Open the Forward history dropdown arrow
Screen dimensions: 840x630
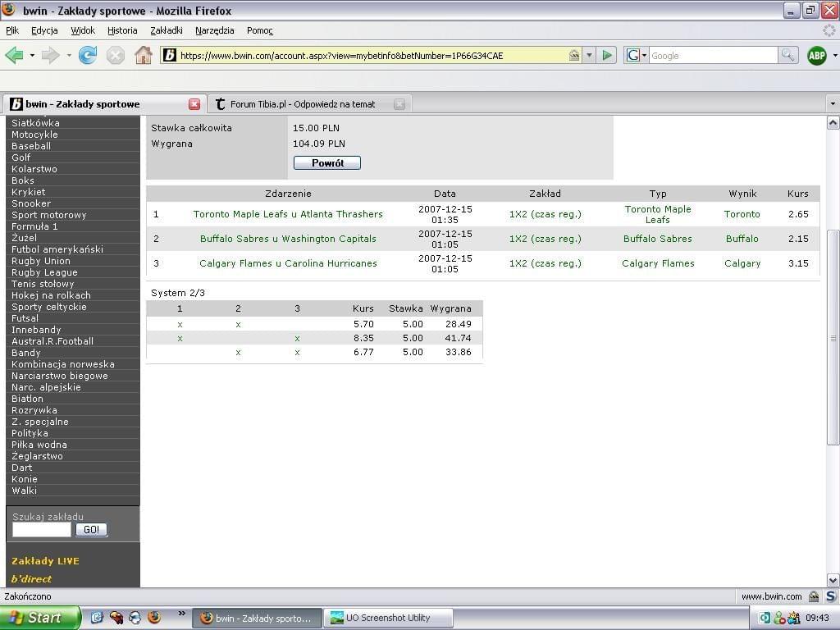coord(69,55)
